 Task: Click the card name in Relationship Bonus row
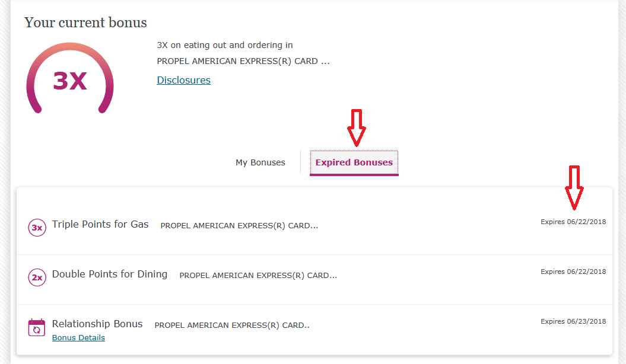tap(232, 325)
